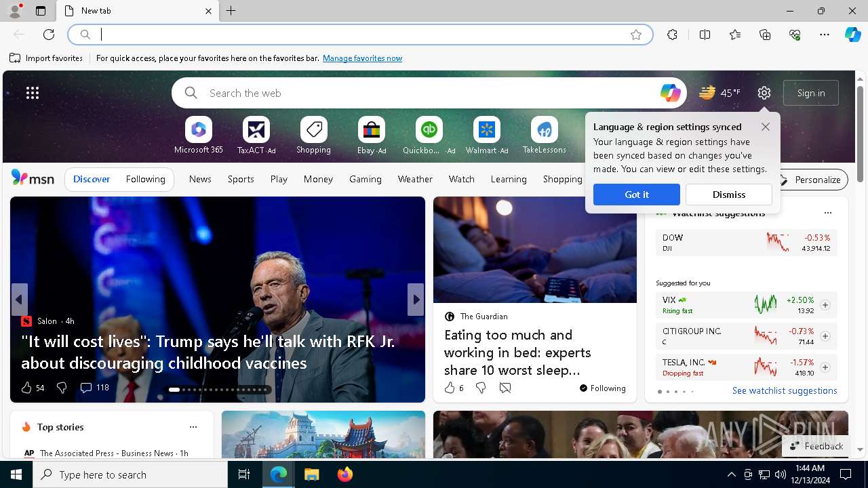Screen dimensions: 868x488
Task: Open the profile icon in title bar
Action: click(x=15, y=11)
